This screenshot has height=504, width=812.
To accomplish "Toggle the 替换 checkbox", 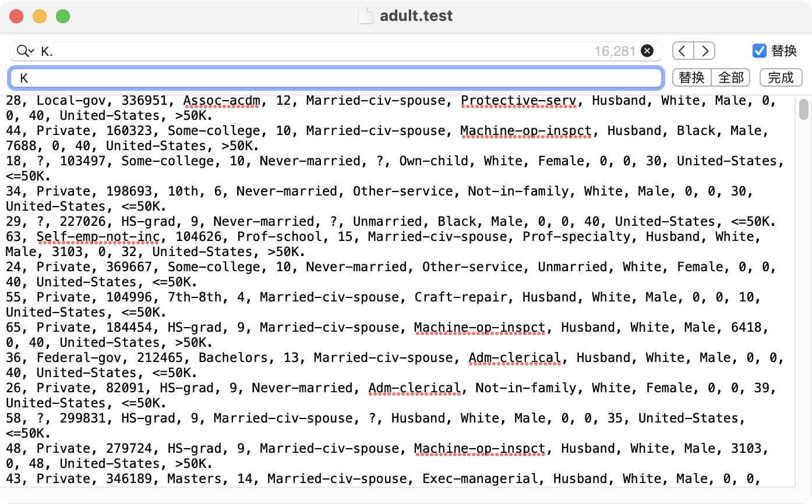I will (759, 51).
